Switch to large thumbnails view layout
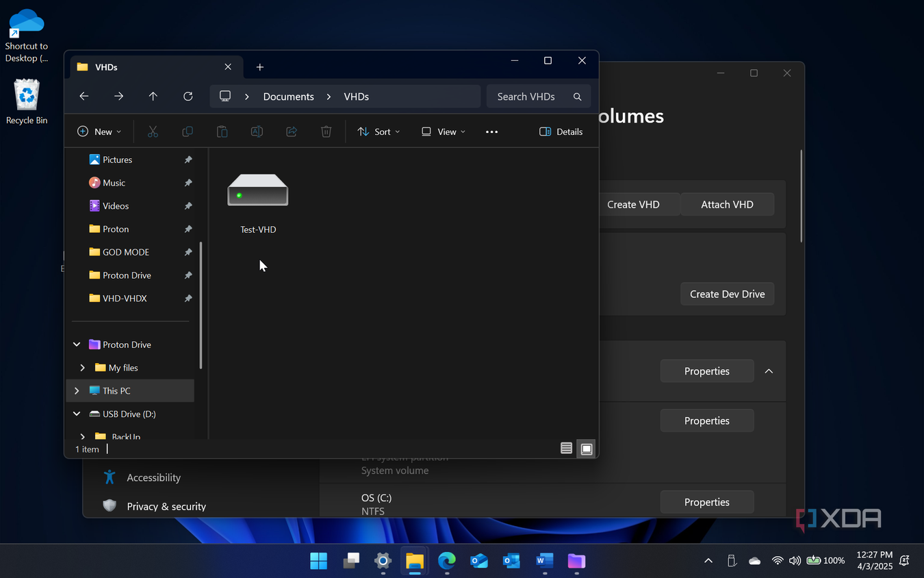The height and width of the screenshot is (578, 924). click(x=587, y=449)
